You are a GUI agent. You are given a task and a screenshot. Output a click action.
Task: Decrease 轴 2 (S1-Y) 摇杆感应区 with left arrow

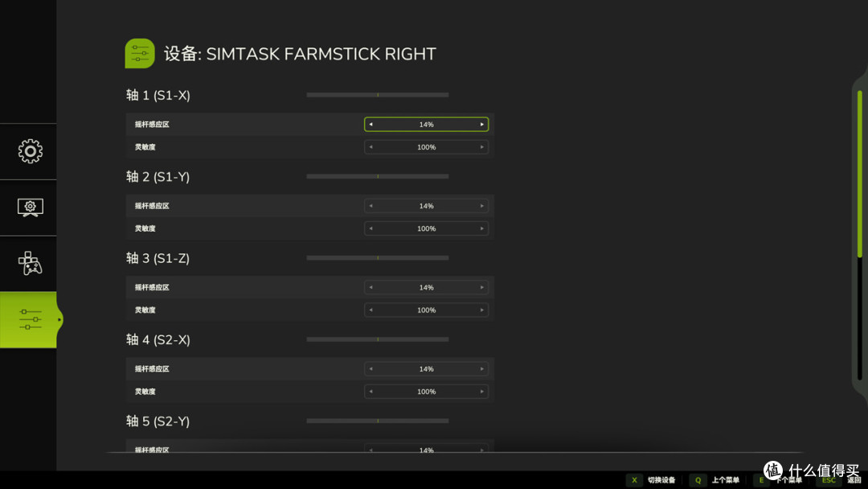coord(371,206)
